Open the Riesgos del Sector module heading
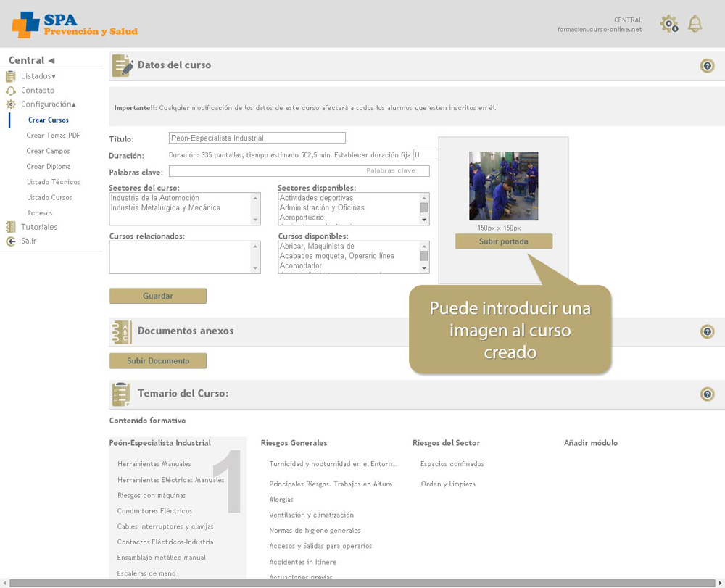This screenshot has width=725, height=588. point(446,443)
